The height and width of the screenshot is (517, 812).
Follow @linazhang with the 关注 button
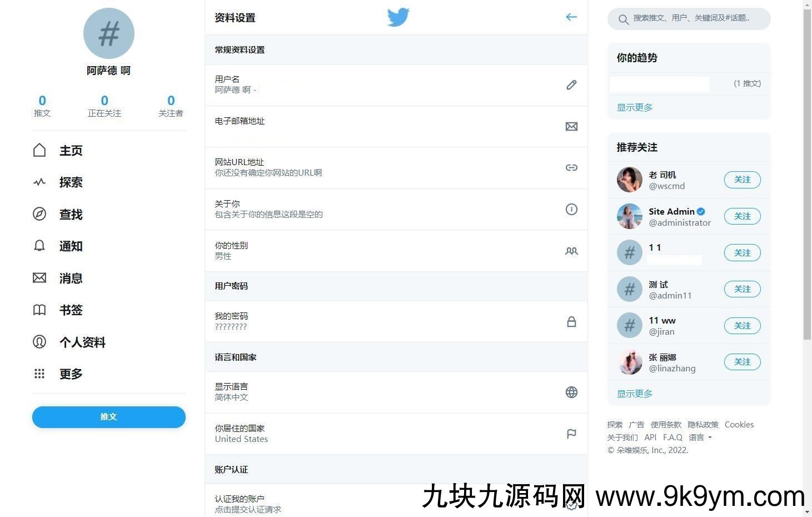[742, 362]
